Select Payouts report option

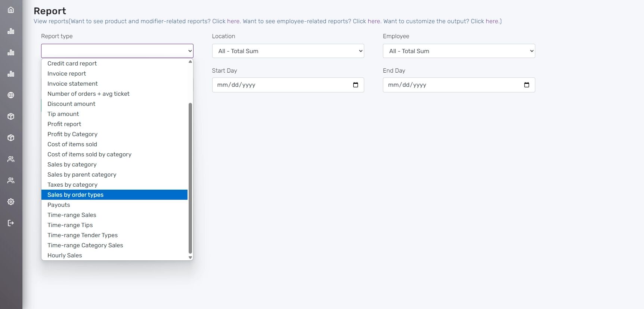click(114, 205)
